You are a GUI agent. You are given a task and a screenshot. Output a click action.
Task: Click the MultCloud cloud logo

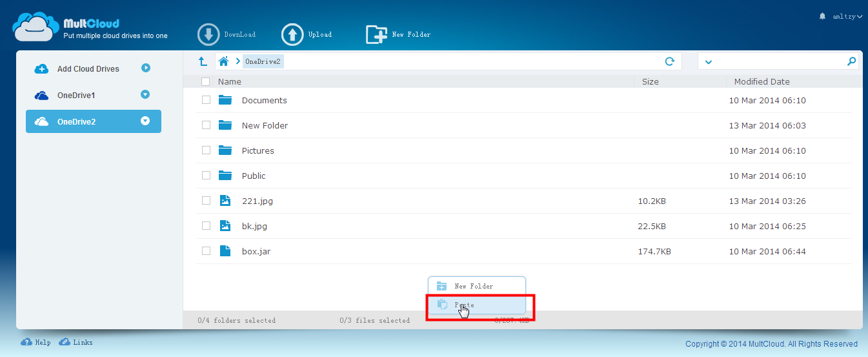(x=35, y=27)
